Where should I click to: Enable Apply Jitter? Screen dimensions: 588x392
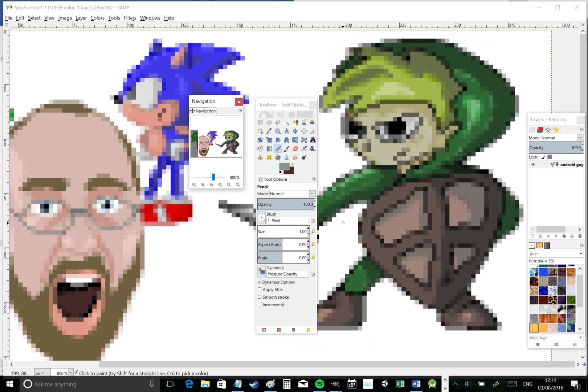[260, 289]
